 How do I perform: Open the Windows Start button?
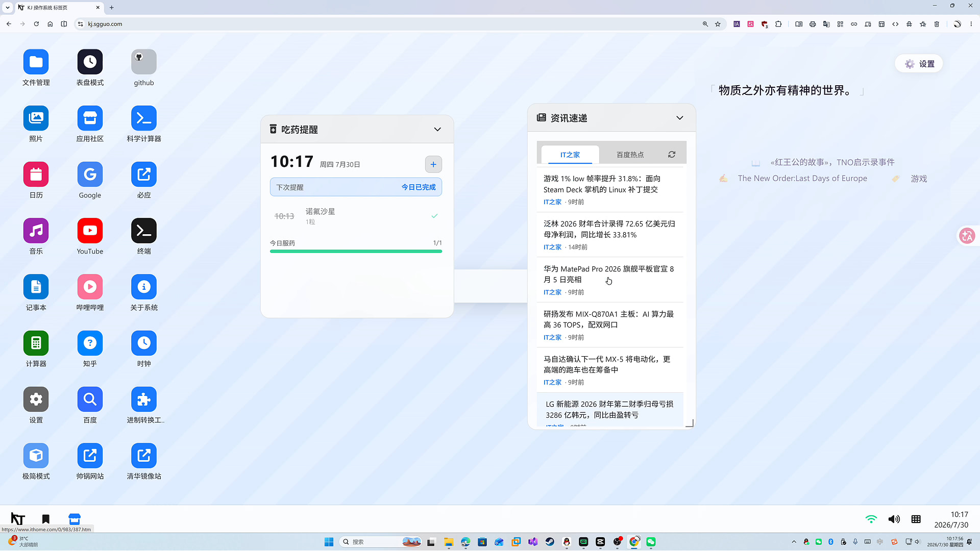click(329, 542)
